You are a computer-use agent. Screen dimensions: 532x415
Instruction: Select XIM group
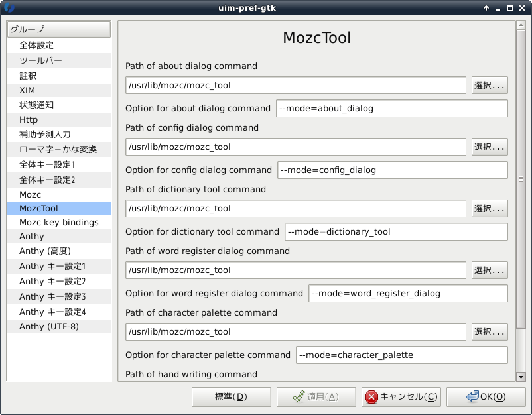click(x=58, y=90)
